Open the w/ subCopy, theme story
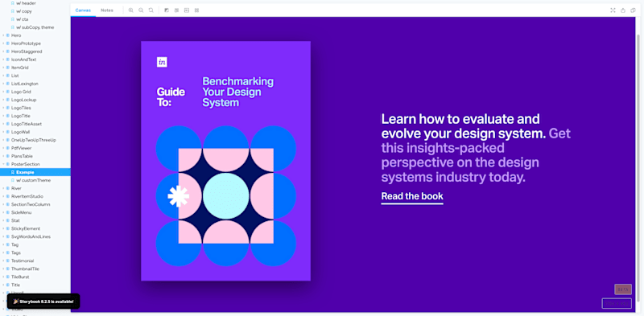The width and height of the screenshot is (644, 316). click(x=35, y=27)
